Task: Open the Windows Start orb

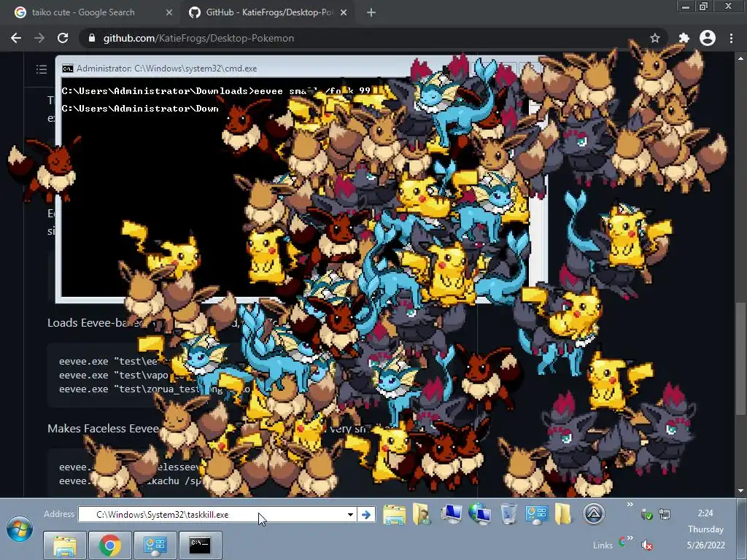Action: click(x=20, y=529)
